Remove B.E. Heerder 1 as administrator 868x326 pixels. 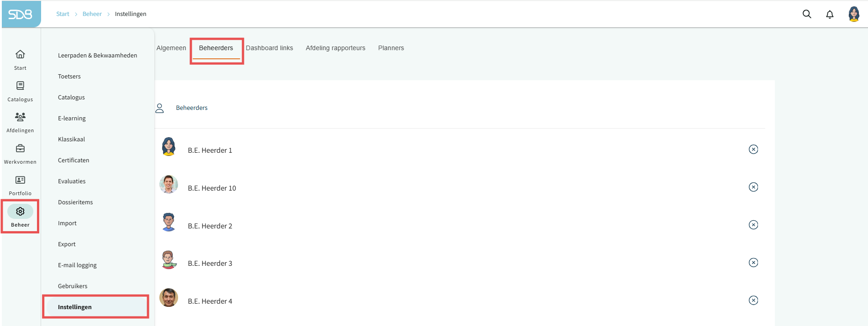[x=753, y=150]
